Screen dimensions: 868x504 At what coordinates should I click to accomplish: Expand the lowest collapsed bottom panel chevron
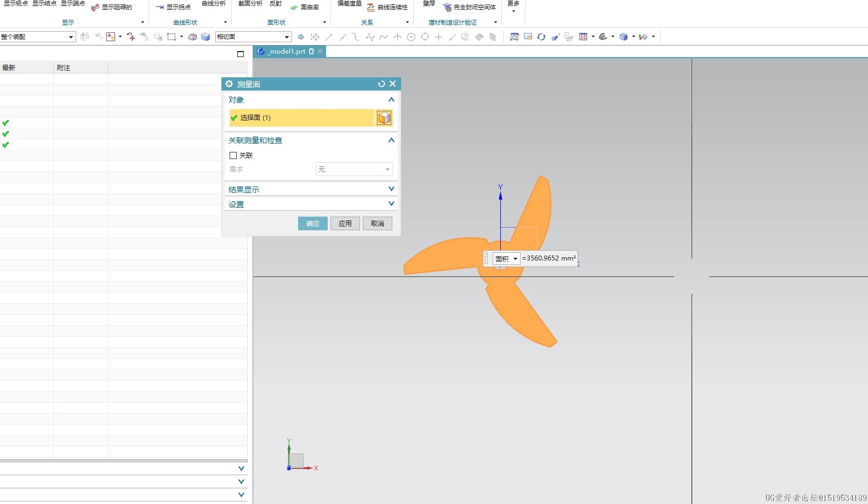click(x=241, y=495)
